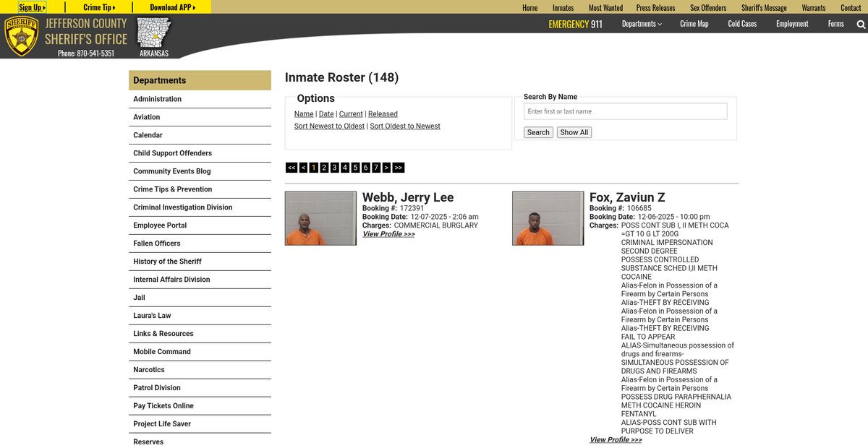Open Mobile Command link
868x448 pixels.
(x=200, y=352)
